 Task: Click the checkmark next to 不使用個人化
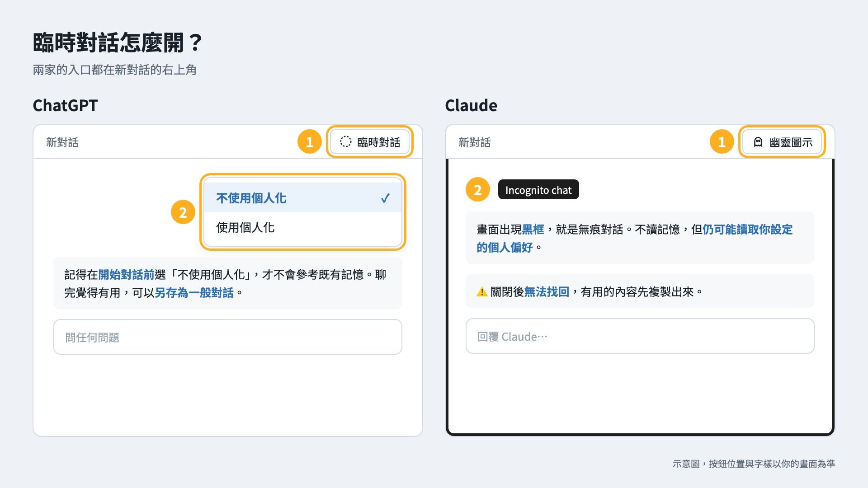(385, 198)
